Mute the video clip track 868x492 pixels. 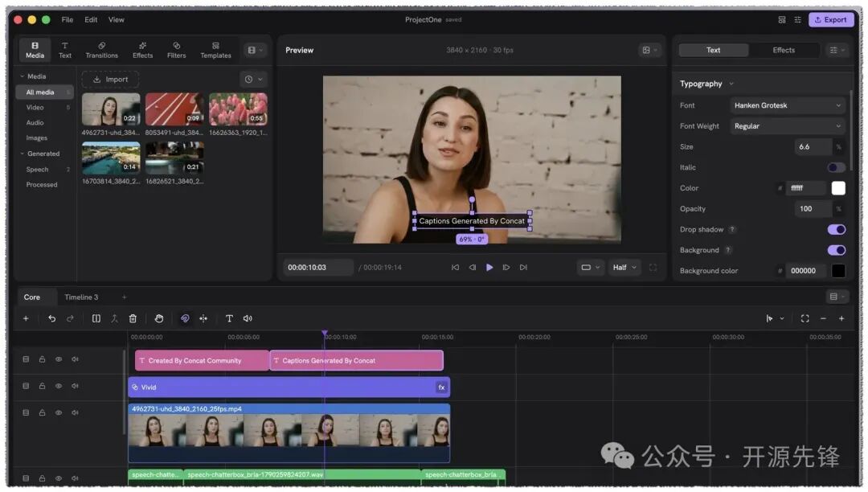click(x=75, y=413)
